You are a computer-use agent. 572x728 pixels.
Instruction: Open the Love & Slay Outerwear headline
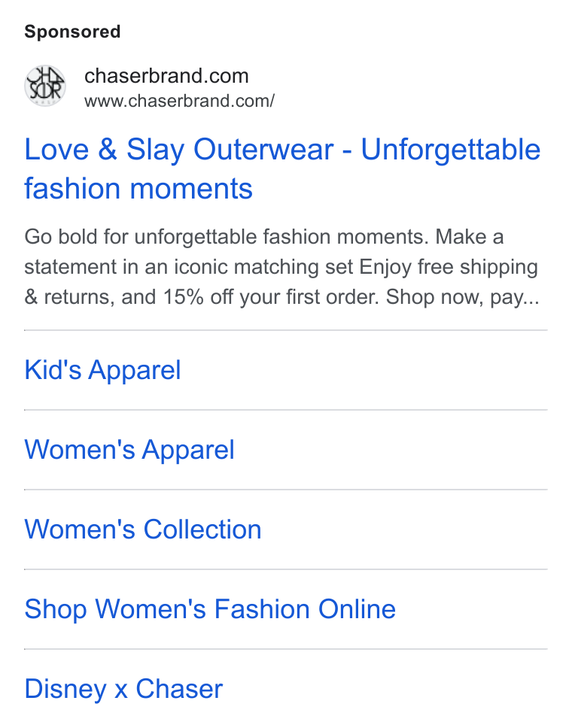click(282, 168)
